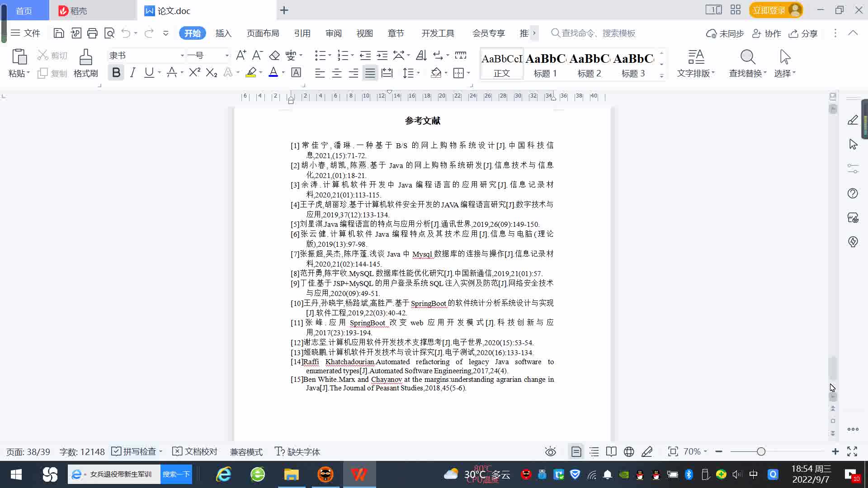Click the eye protection mode icon

[x=550, y=451]
